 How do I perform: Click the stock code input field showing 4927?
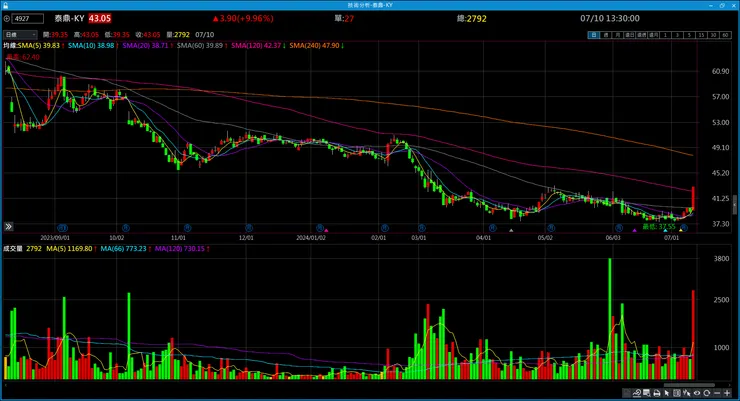[x=27, y=19]
